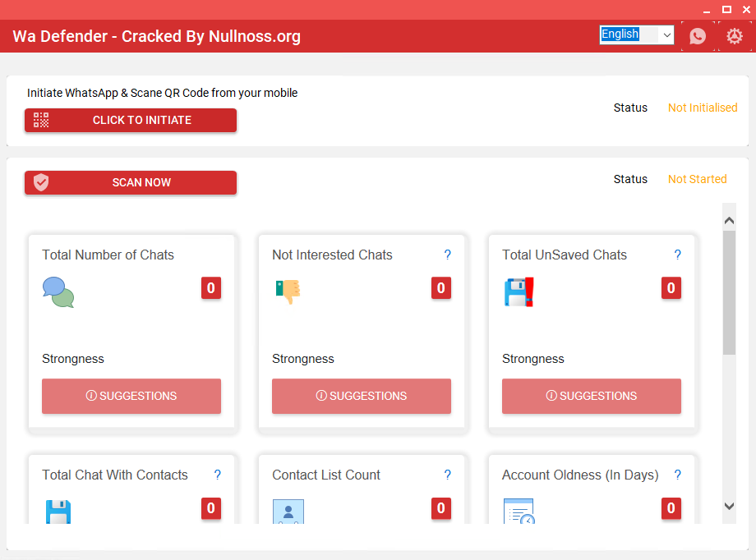This screenshot has height=560, width=756.
Task: Click the count badge in Account Oldness
Action: (671, 508)
